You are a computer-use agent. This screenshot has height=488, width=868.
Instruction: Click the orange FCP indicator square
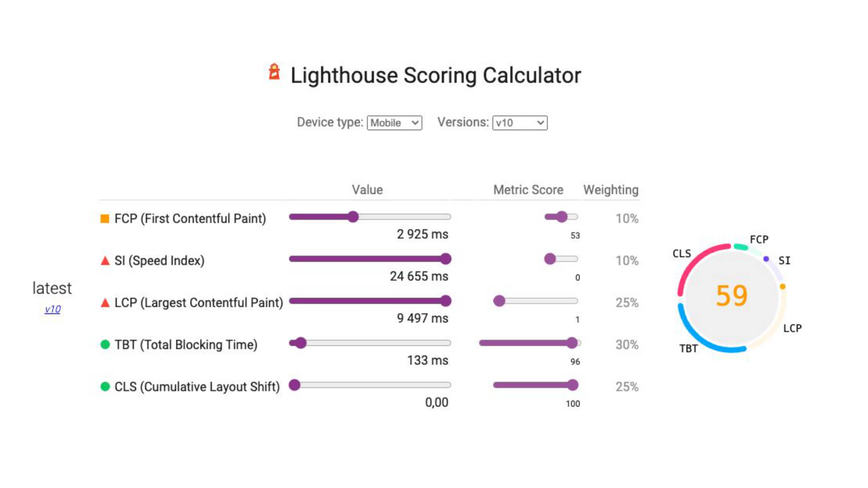coord(105,218)
